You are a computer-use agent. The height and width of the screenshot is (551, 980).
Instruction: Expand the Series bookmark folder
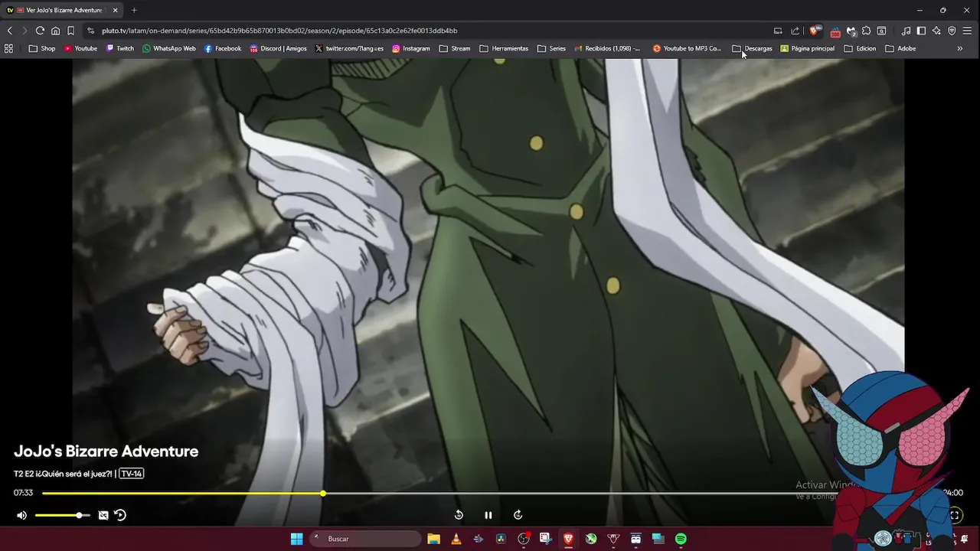pos(551,48)
